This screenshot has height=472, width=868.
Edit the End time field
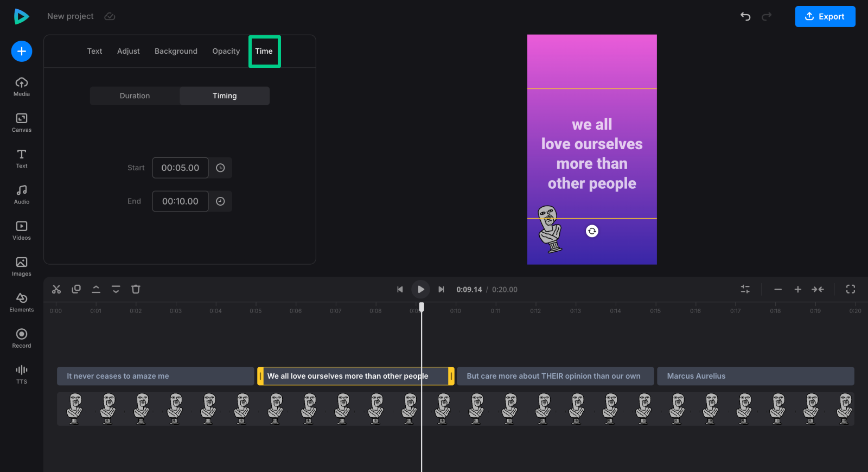pos(180,201)
